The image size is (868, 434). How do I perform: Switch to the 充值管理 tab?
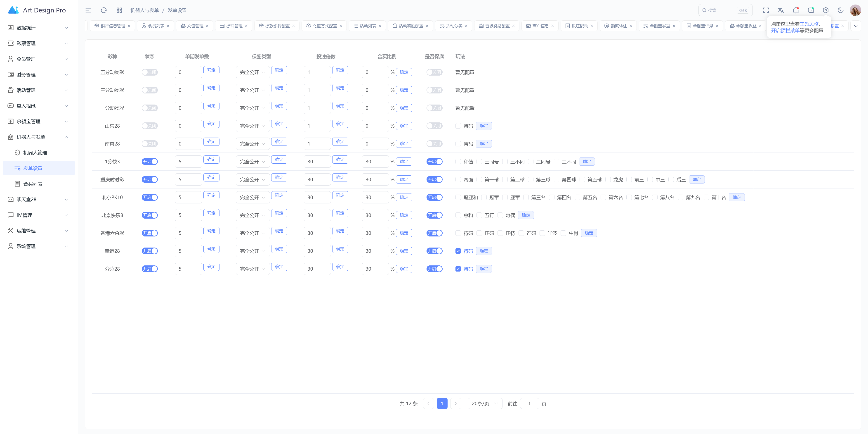point(195,26)
